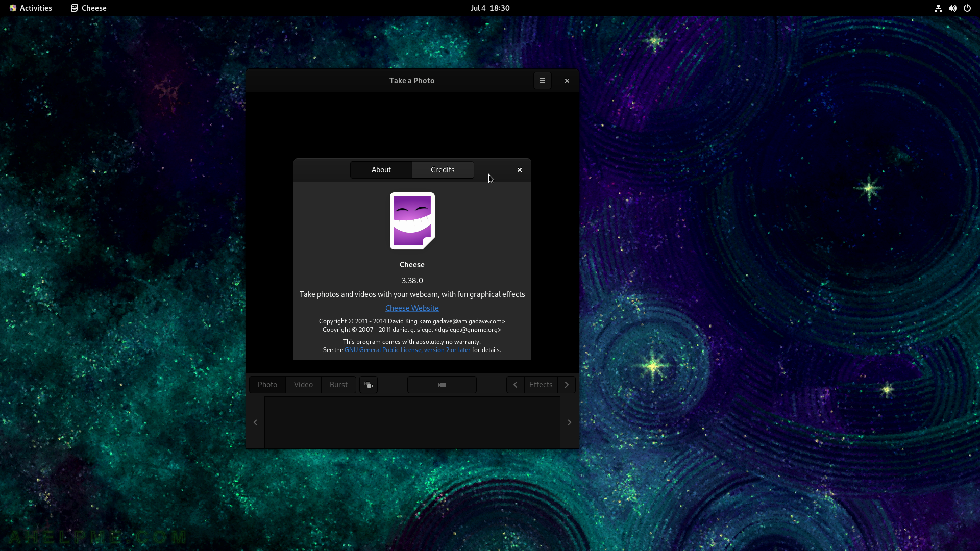Click the switch camera icon button
This screenshot has height=551, width=980.
coord(369,385)
